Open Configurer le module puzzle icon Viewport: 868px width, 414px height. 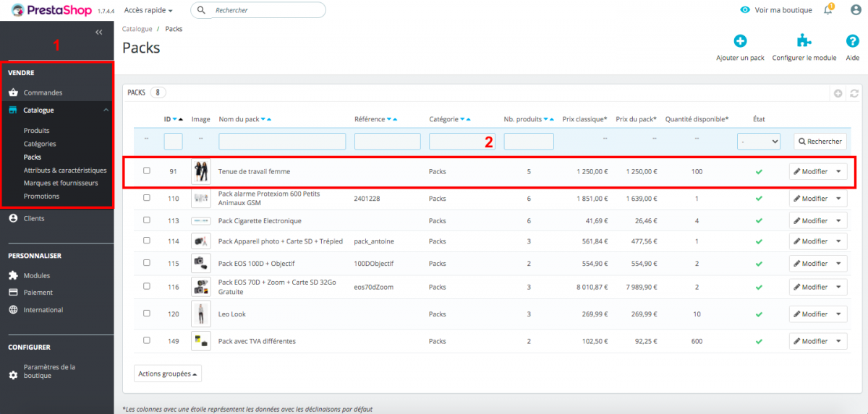804,41
